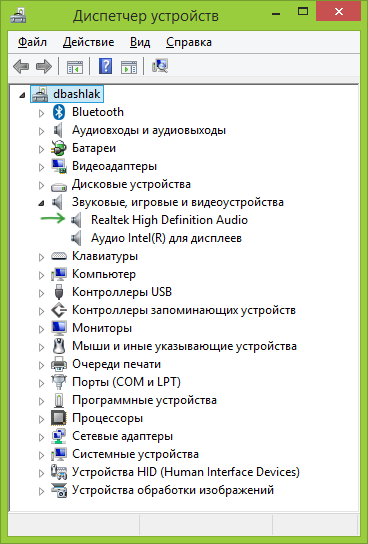Select Порты (COM и LPT) label
This screenshot has width=368, height=544.
point(126,382)
